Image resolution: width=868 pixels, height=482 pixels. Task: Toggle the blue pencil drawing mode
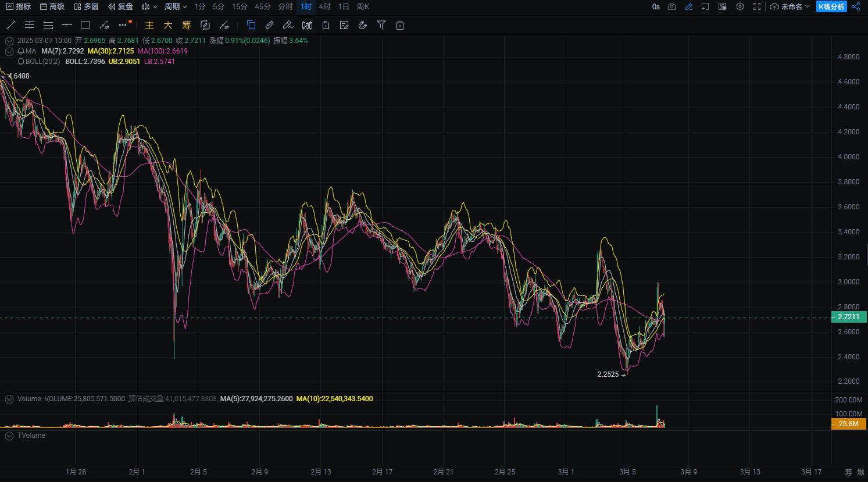coord(689,6)
